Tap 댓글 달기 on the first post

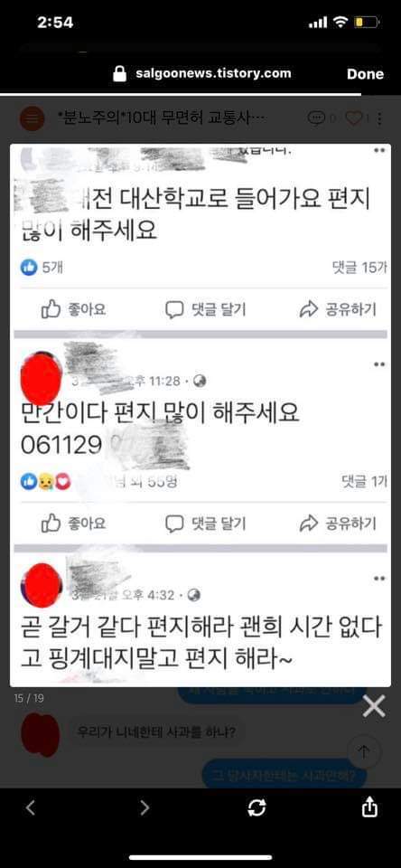tap(206, 309)
